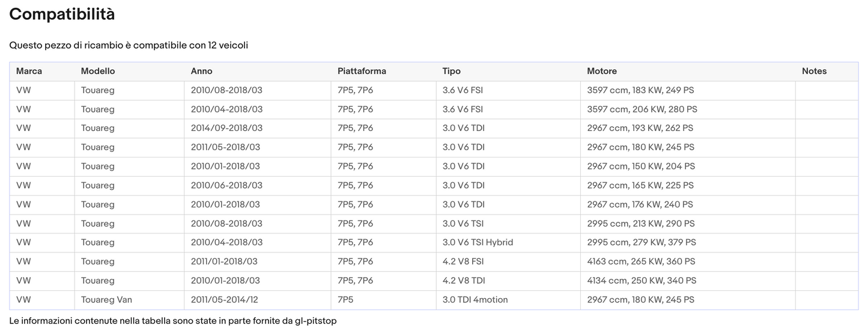This screenshot has height=336, width=868.
Task: Select the 2010/06-2018/03 year cell
Action: click(226, 185)
